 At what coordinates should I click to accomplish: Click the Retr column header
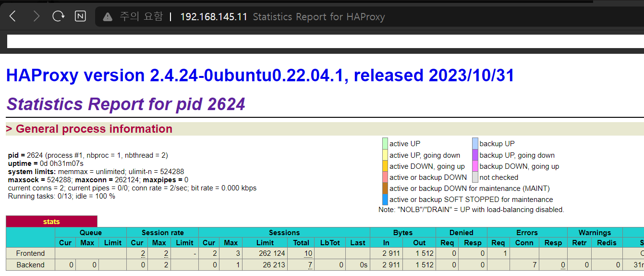580,243
